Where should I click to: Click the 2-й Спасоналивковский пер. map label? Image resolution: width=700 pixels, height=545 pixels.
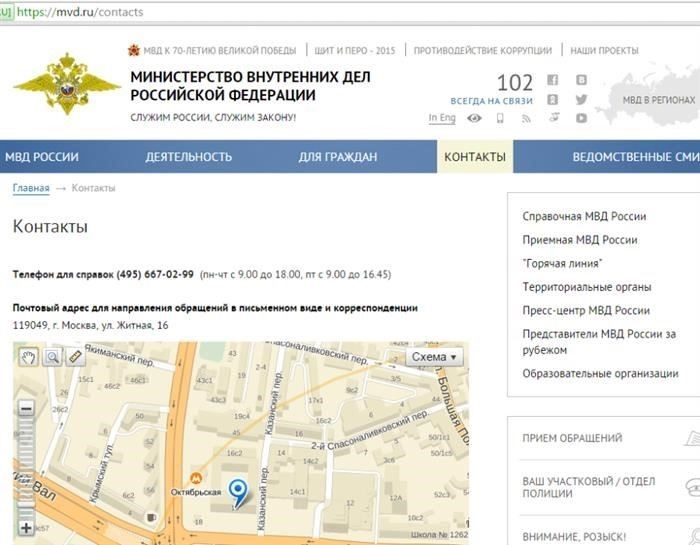369,431
